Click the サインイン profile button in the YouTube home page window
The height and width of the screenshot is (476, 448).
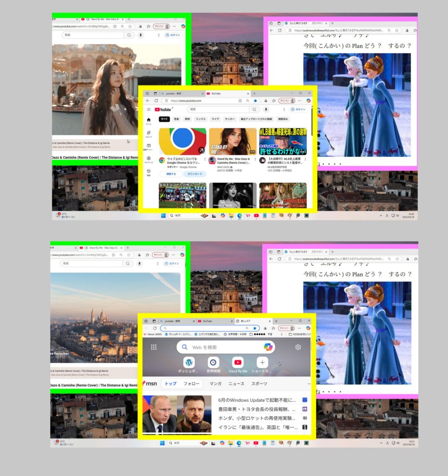tap(287, 100)
